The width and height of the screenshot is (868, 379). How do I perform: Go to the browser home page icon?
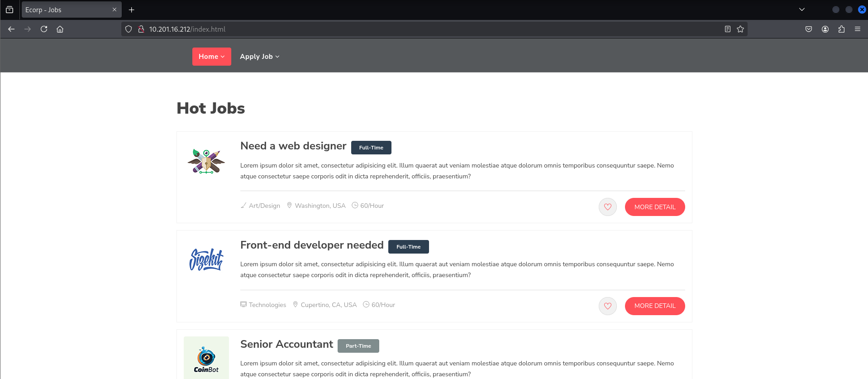[x=60, y=29]
